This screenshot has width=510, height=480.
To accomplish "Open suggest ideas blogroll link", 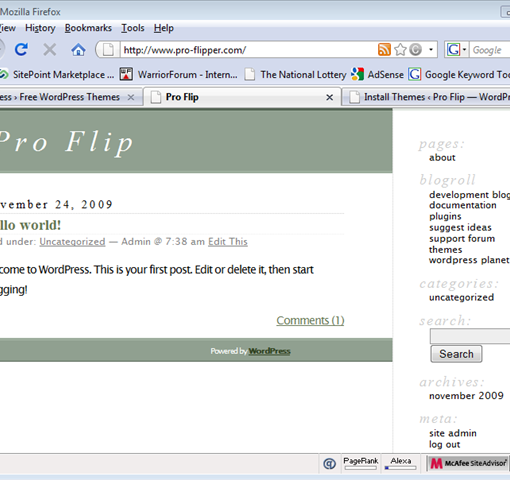I will click(460, 227).
